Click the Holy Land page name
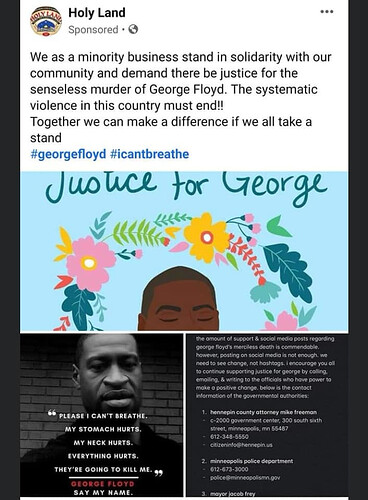 click(97, 13)
